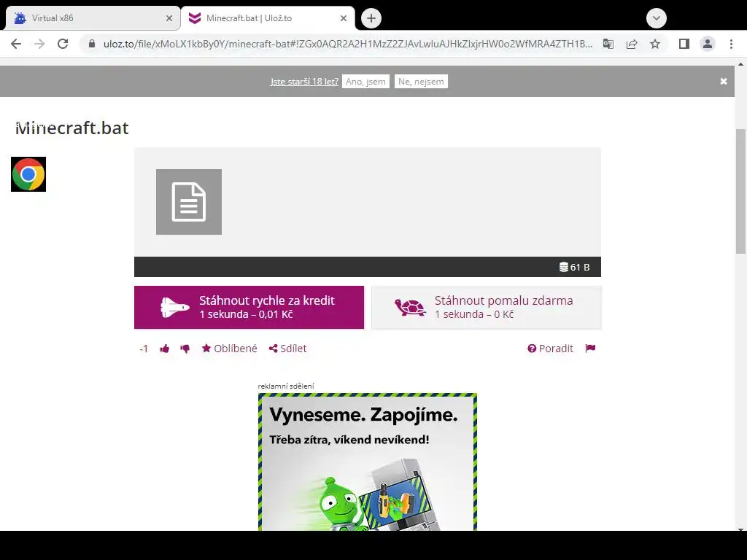
Task: Open a new tab with the plus button
Action: click(x=371, y=18)
